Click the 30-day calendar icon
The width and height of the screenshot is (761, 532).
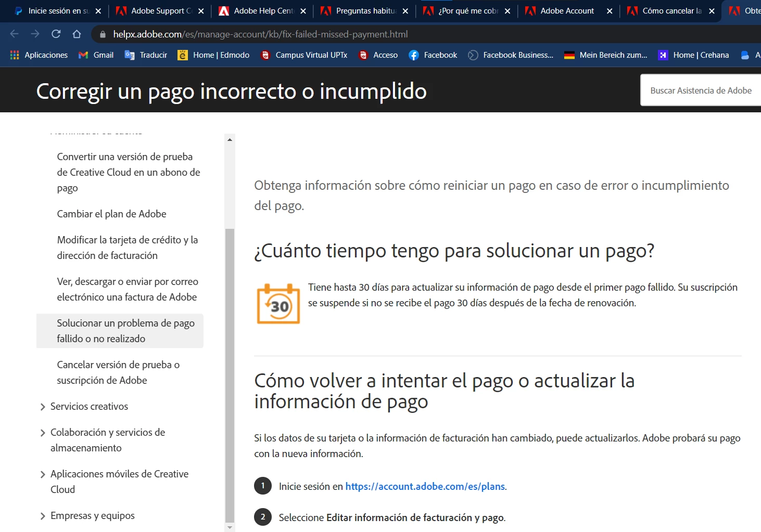click(278, 304)
